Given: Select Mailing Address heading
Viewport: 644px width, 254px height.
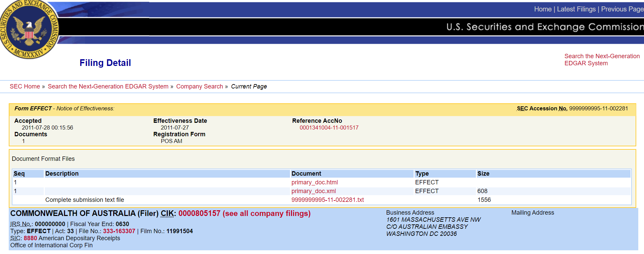Looking at the screenshot, I should [533, 213].
